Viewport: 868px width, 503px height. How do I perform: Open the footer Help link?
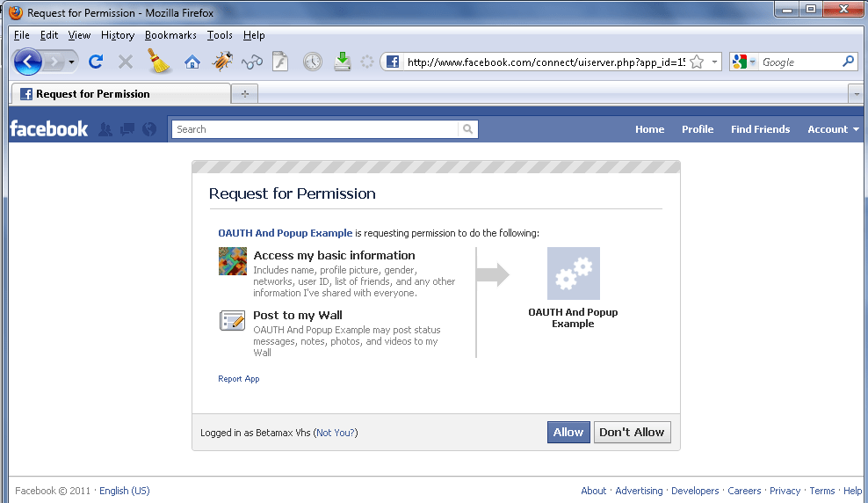852,491
